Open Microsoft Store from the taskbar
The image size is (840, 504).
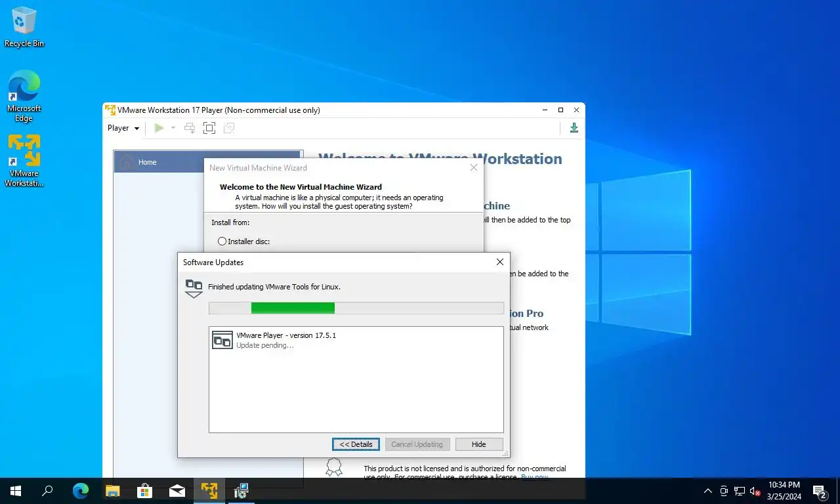(x=145, y=491)
